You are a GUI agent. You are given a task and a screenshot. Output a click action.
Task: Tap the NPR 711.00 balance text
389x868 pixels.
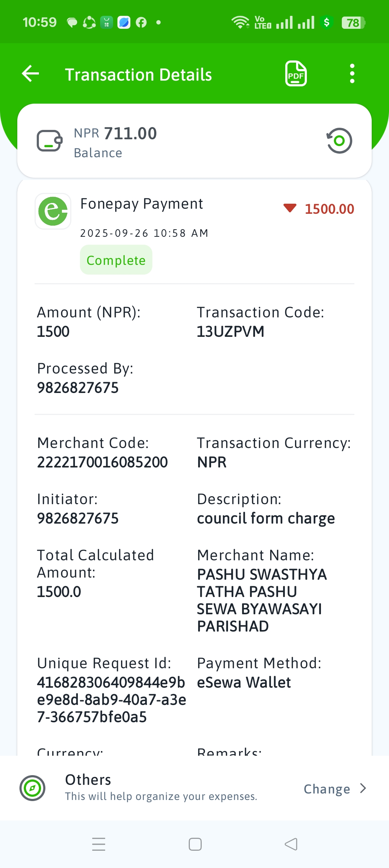[x=115, y=134]
